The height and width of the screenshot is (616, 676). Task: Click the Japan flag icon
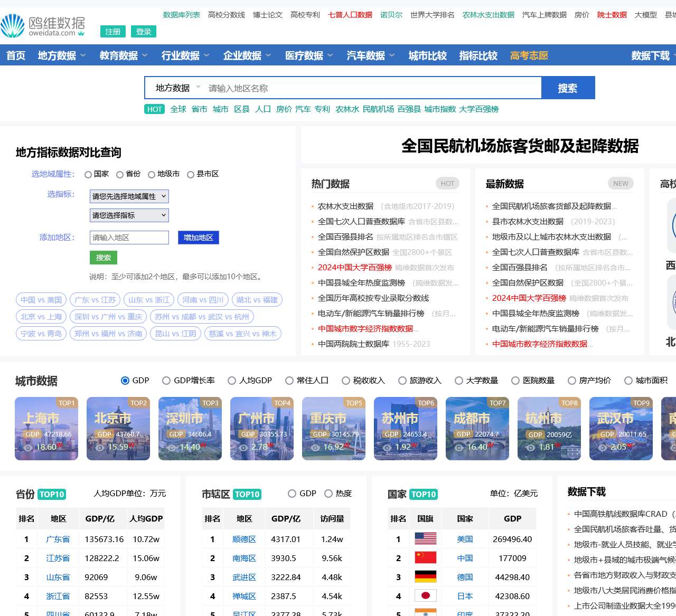(425, 596)
